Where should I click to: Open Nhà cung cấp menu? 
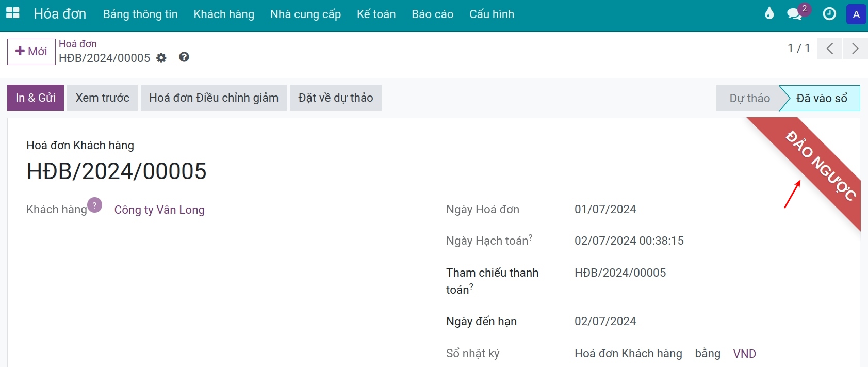pos(305,14)
